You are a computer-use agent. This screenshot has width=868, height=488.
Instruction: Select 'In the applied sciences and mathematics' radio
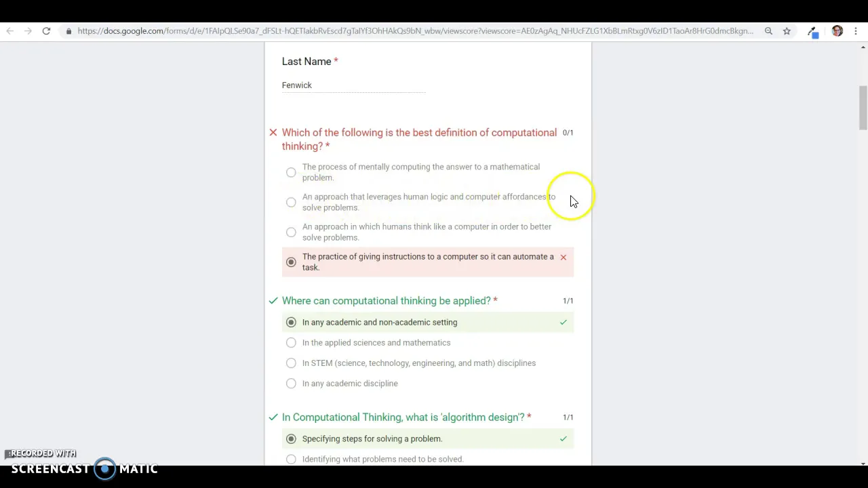(291, 343)
